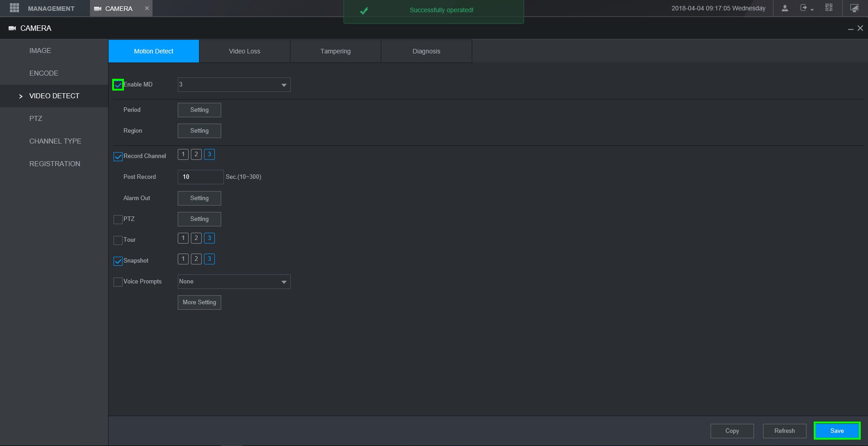The image size is (868, 446).
Task: Click the camera icon in the CAMERA tab
Action: click(x=97, y=9)
